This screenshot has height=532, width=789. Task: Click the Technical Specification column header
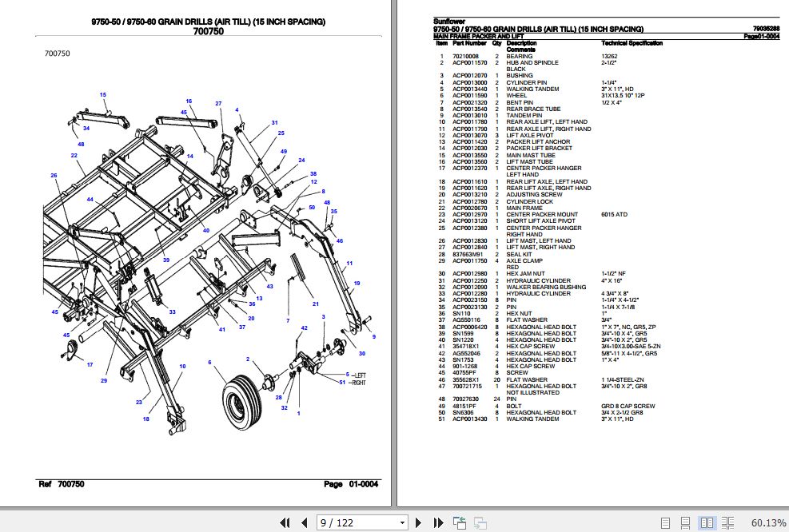[x=632, y=43]
